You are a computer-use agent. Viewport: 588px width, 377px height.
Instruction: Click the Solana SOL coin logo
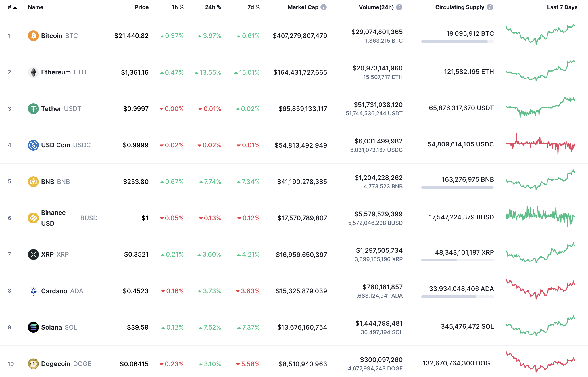[33, 327]
